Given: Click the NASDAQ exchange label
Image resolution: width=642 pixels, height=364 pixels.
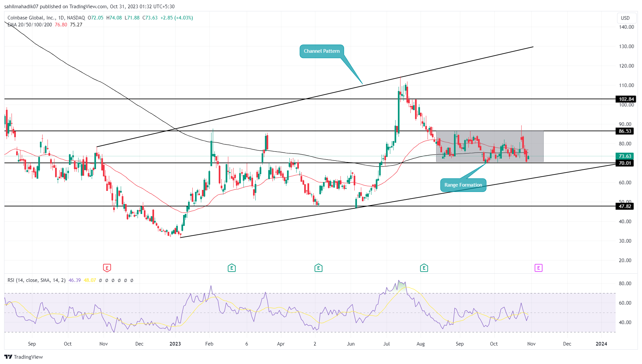Looking at the screenshot, I should pos(76,18).
